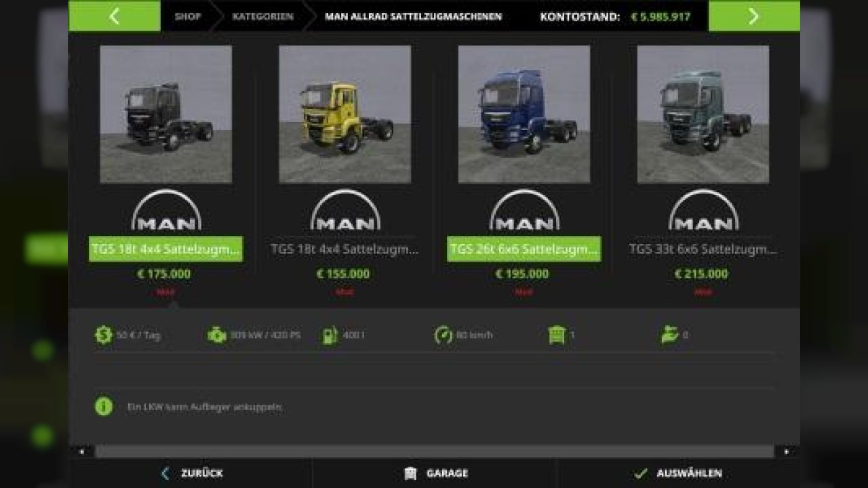Click the € 175.000 price
The width and height of the screenshot is (868, 488).
(x=164, y=274)
